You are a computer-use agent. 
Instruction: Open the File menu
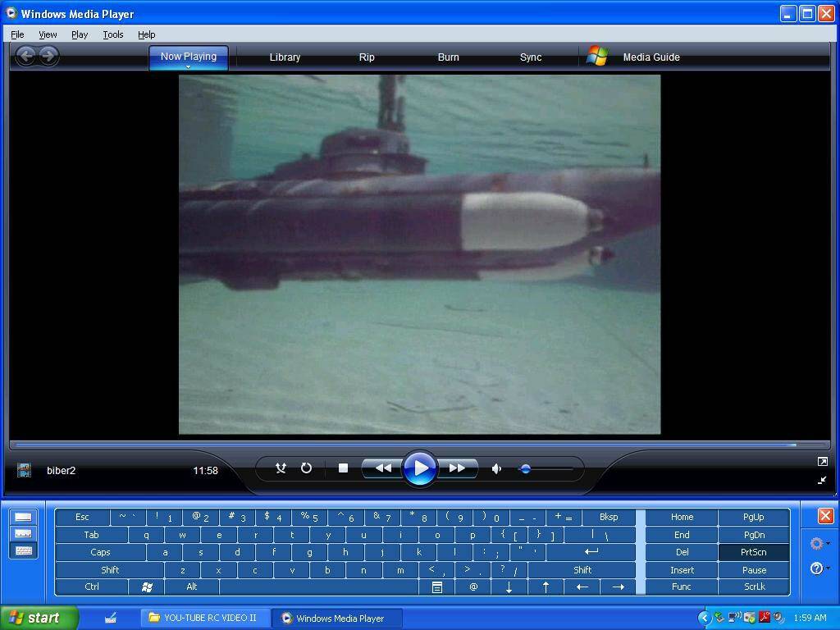point(17,34)
